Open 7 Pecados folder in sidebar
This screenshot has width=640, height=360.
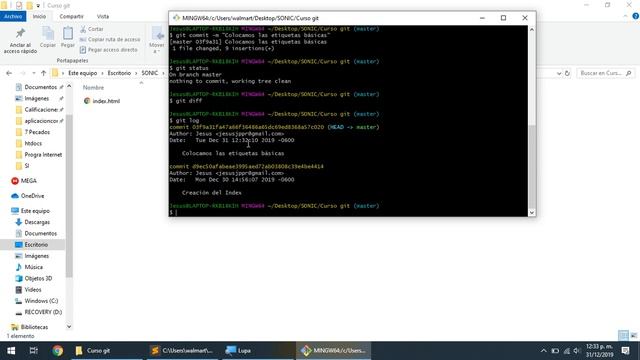[33, 132]
